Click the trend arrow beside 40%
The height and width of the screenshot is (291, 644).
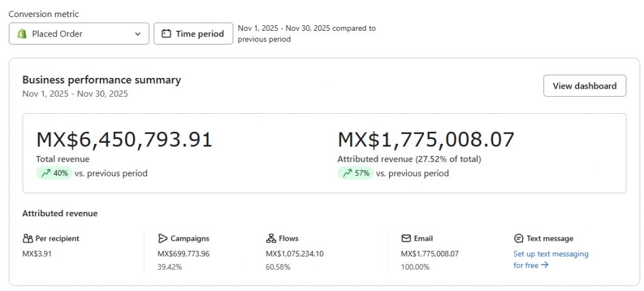tap(46, 173)
